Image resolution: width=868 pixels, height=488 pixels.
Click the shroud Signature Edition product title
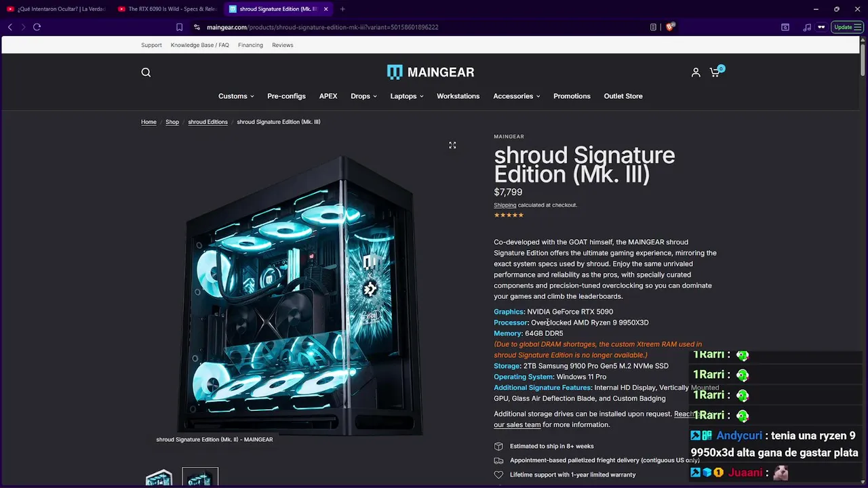[584, 165]
